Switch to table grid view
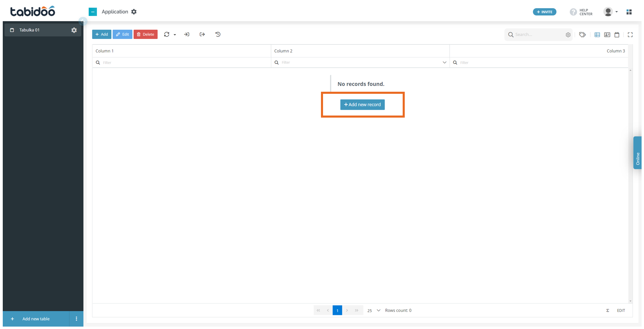Screen dimensions: 644x329 [x=597, y=34]
